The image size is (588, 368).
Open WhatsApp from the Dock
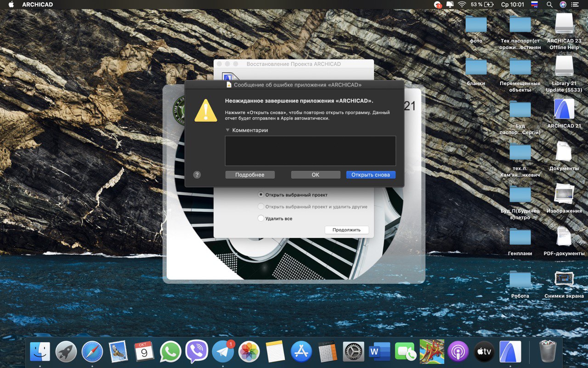[x=170, y=352]
